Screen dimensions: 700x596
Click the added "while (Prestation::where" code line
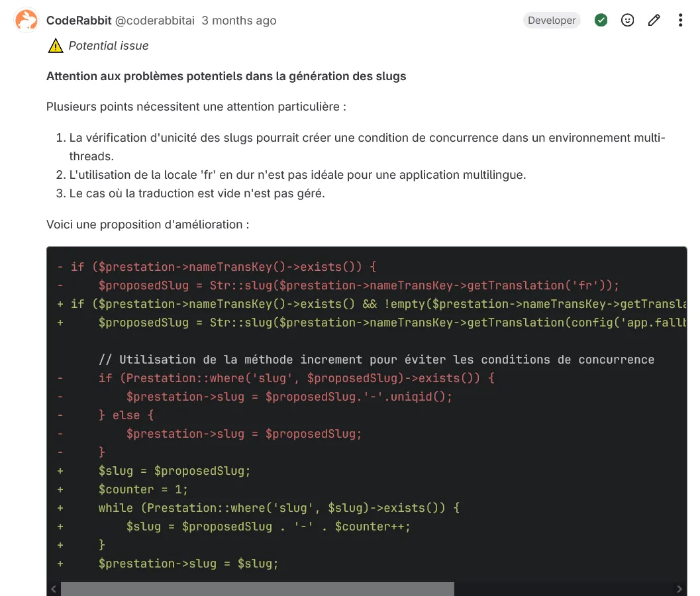coord(278,508)
